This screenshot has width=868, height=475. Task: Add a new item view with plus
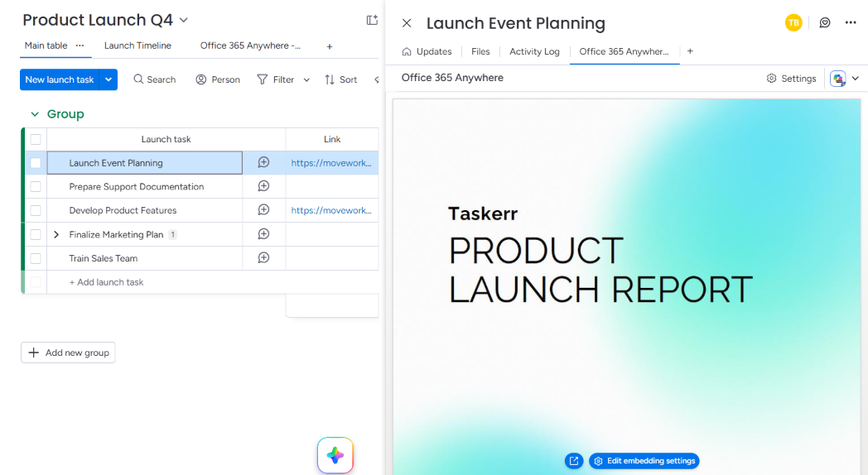click(690, 50)
